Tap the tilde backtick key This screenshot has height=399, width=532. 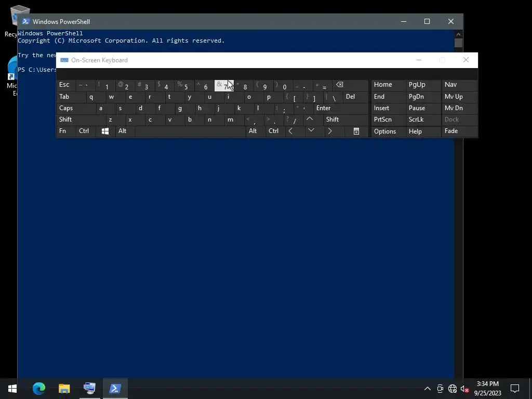click(85, 85)
